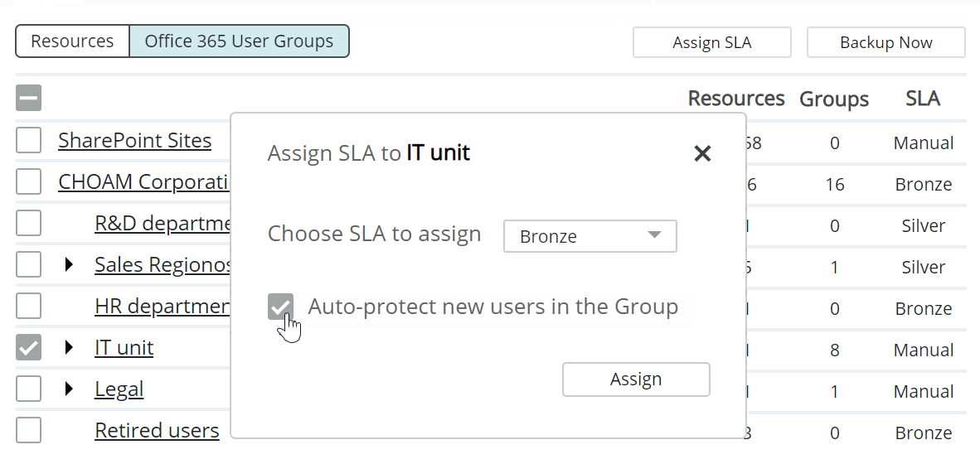Select the Legal row checkbox

pyautogui.click(x=28, y=389)
